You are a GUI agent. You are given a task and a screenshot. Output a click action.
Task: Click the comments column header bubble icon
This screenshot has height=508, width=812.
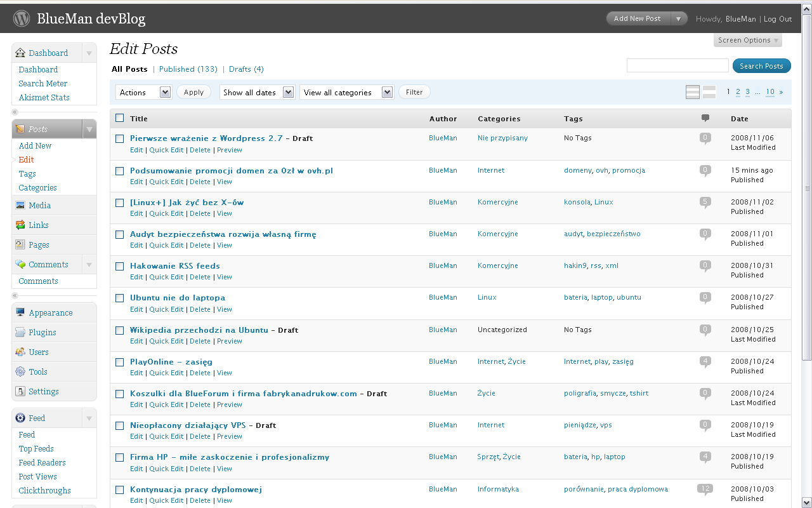click(x=705, y=118)
